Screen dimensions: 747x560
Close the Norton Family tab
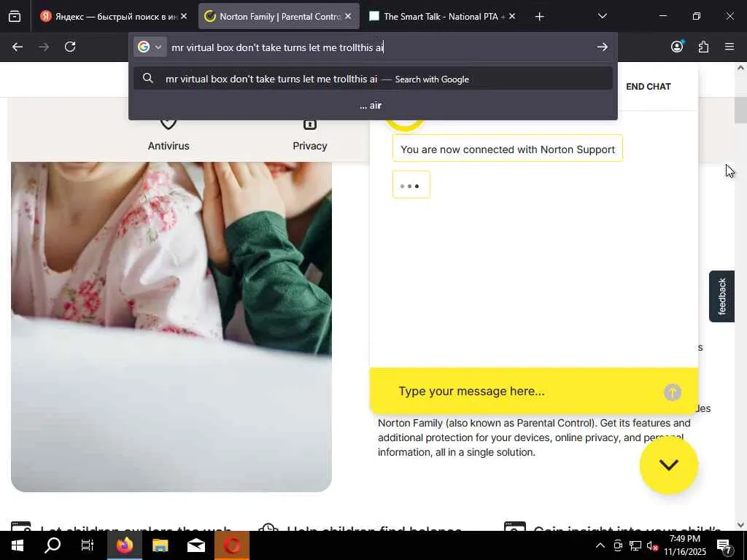click(348, 16)
